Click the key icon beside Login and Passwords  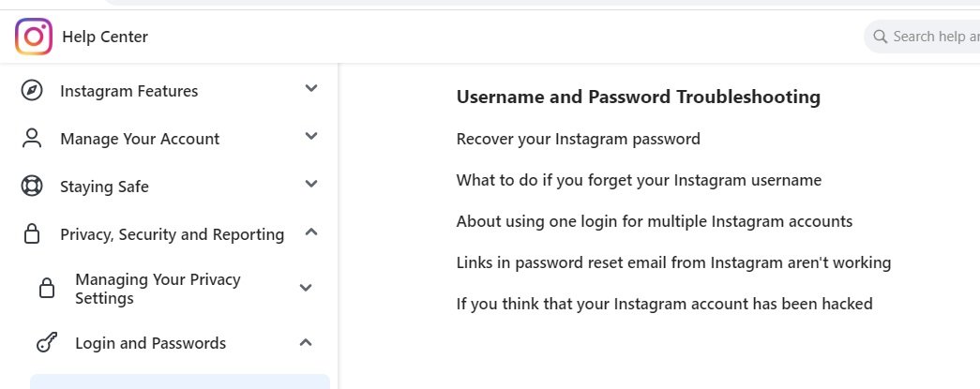[47, 343]
